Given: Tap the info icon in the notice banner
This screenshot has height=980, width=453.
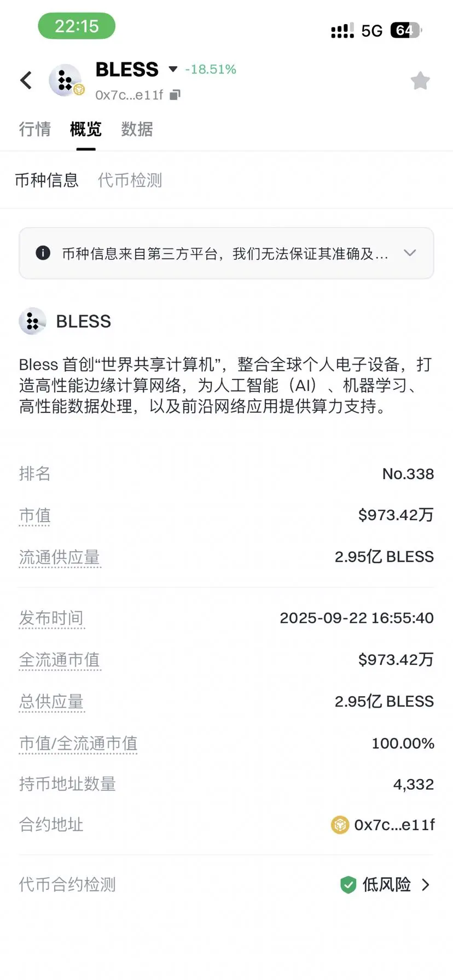Looking at the screenshot, I should (43, 253).
